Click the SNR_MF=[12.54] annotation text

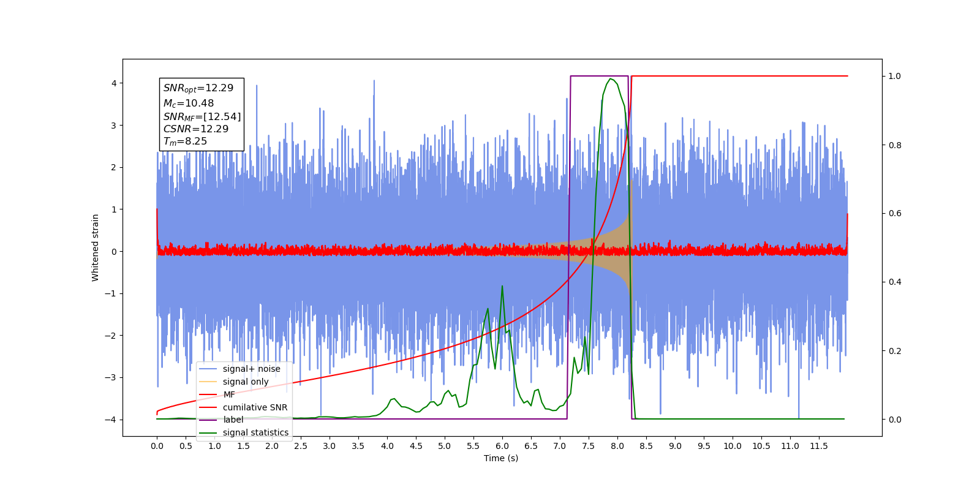click(x=202, y=116)
